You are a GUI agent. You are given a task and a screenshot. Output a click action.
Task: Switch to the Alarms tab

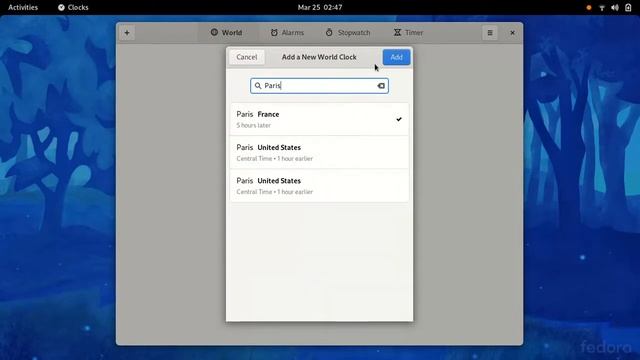pyautogui.click(x=287, y=33)
